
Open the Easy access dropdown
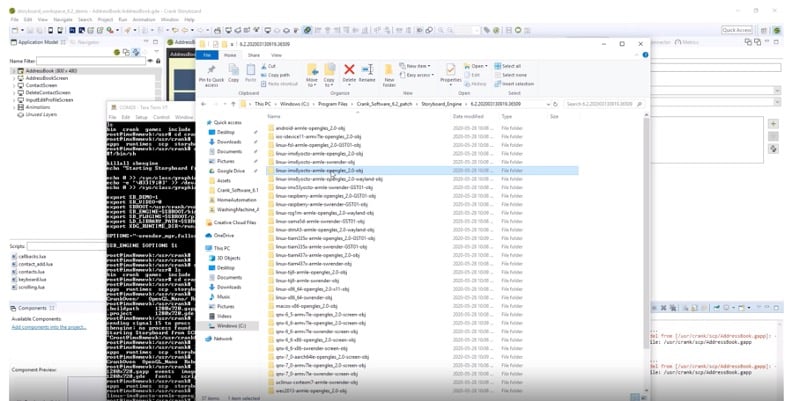[x=417, y=75]
